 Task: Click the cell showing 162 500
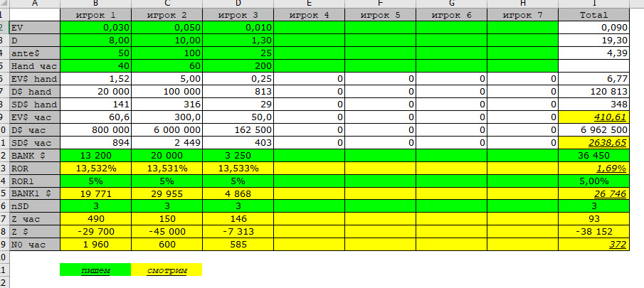pos(238,129)
